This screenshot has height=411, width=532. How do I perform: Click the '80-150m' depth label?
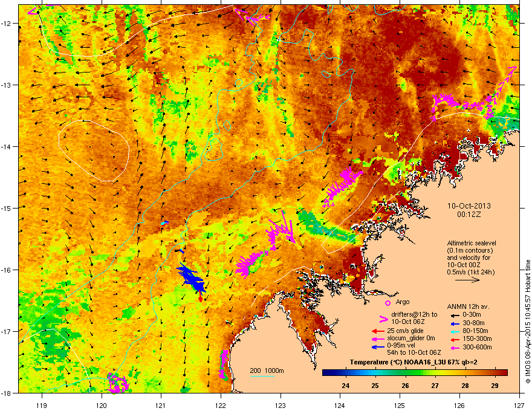coord(475,331)
